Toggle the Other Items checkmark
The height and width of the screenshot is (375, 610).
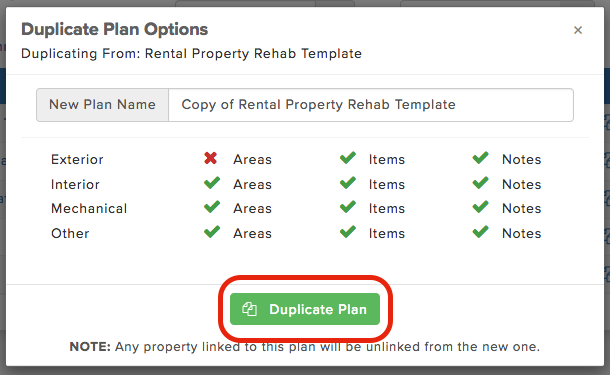click(x=348, y=232)
